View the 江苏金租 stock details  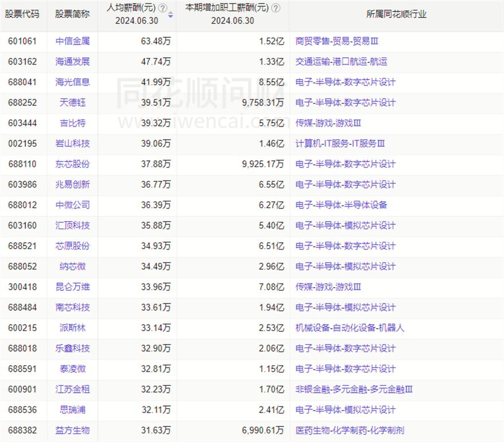[x=73, y=389]
